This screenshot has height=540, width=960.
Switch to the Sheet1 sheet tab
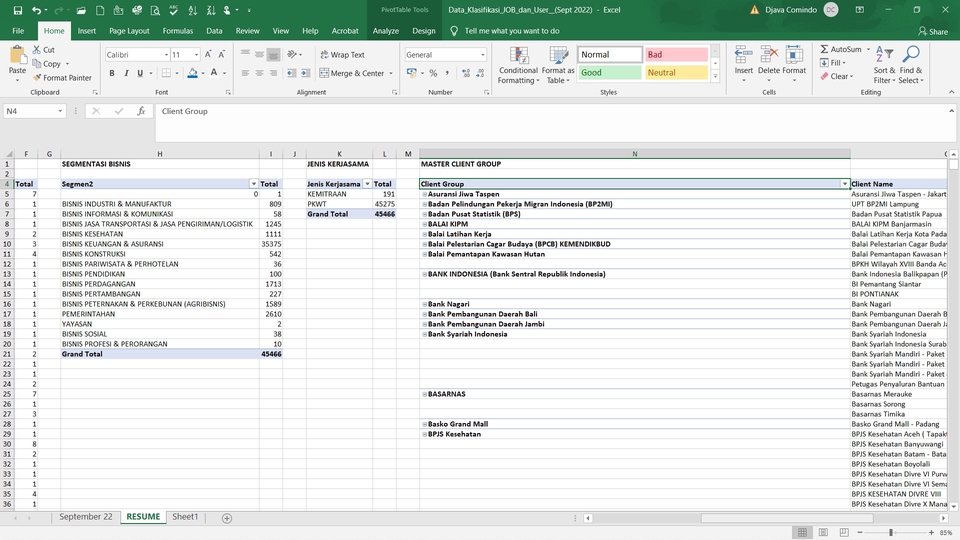185,517
